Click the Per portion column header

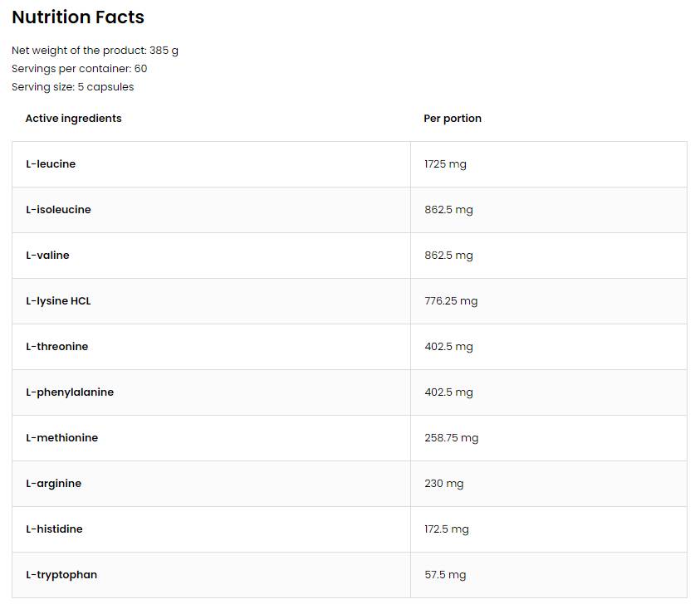(453, 119)
